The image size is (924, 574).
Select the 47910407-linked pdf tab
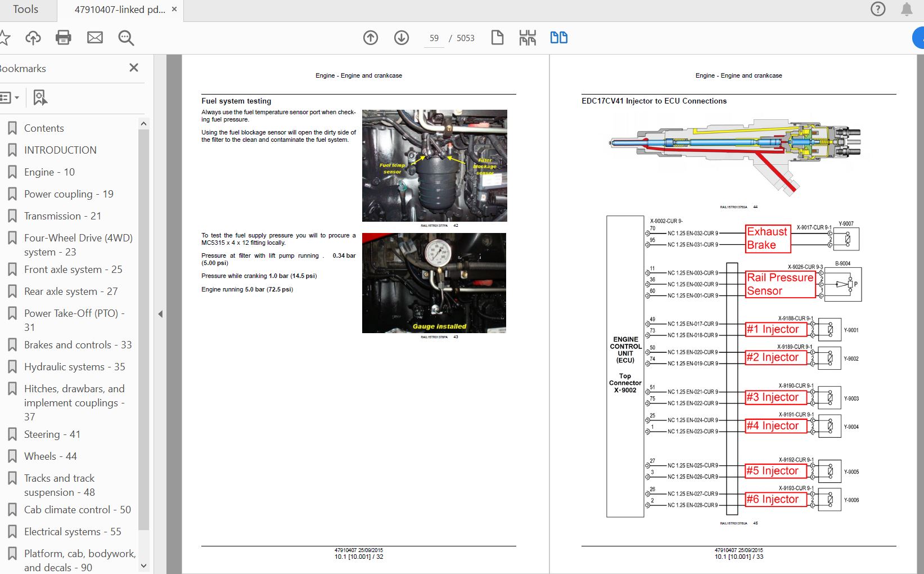point(119,10)
